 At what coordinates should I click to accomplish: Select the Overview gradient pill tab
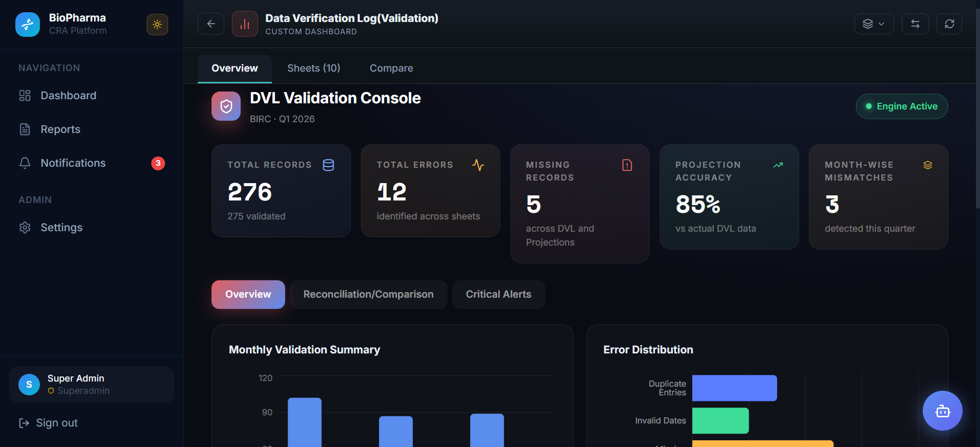tap(248, 295)
